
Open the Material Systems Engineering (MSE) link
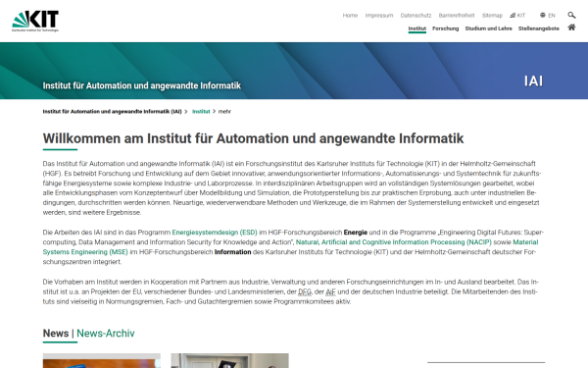click(85, 252)
